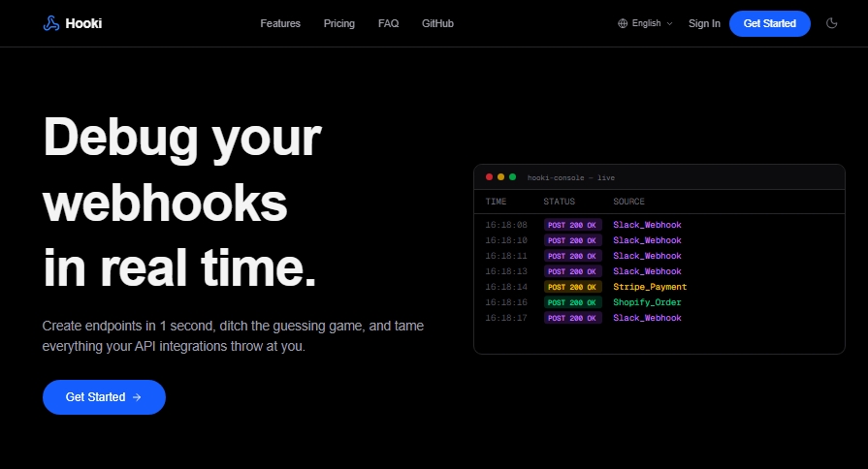Click timestamp 16:18:16
Image resolution: width=868 pixels, height=469 pixels.
point(506,302)
